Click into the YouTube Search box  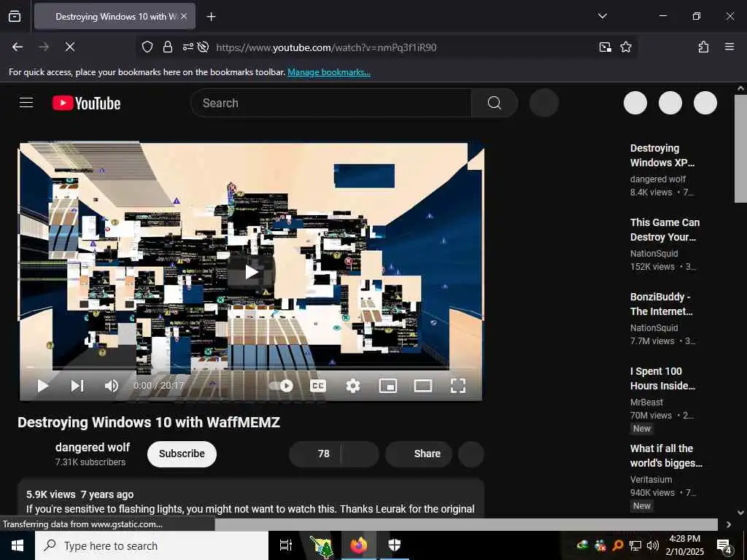tap(330, 103)
